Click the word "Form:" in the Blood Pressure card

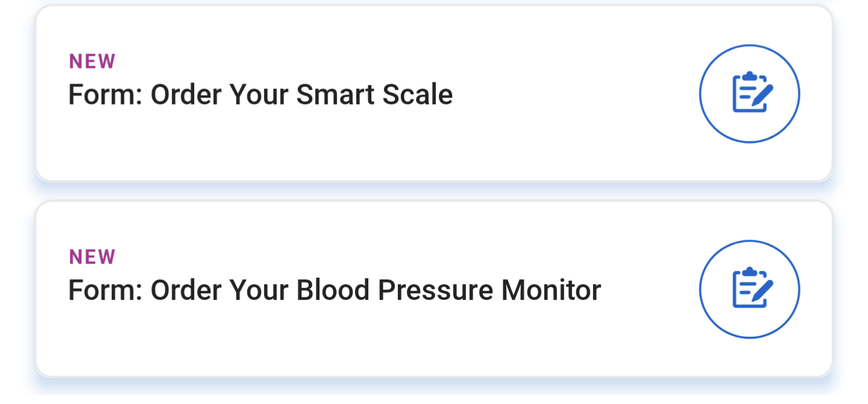click(104, 290)
